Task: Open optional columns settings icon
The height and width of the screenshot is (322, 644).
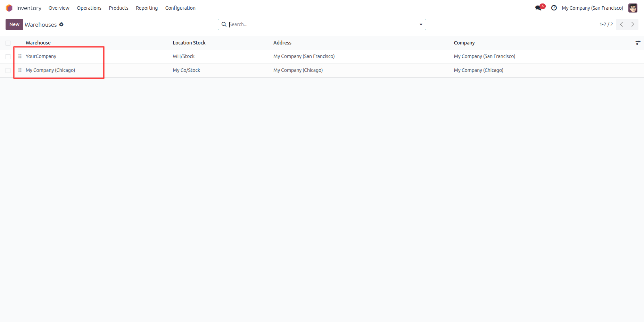Action: click(x=638, y=43)
